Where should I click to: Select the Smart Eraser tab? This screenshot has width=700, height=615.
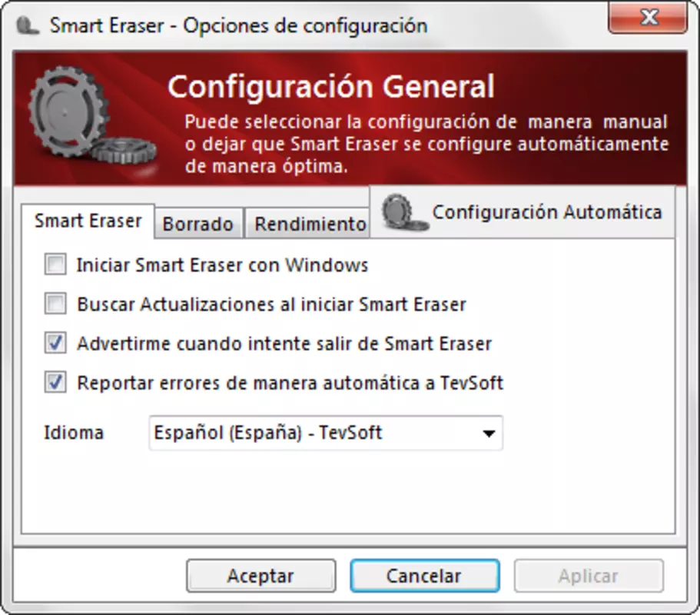88,221
